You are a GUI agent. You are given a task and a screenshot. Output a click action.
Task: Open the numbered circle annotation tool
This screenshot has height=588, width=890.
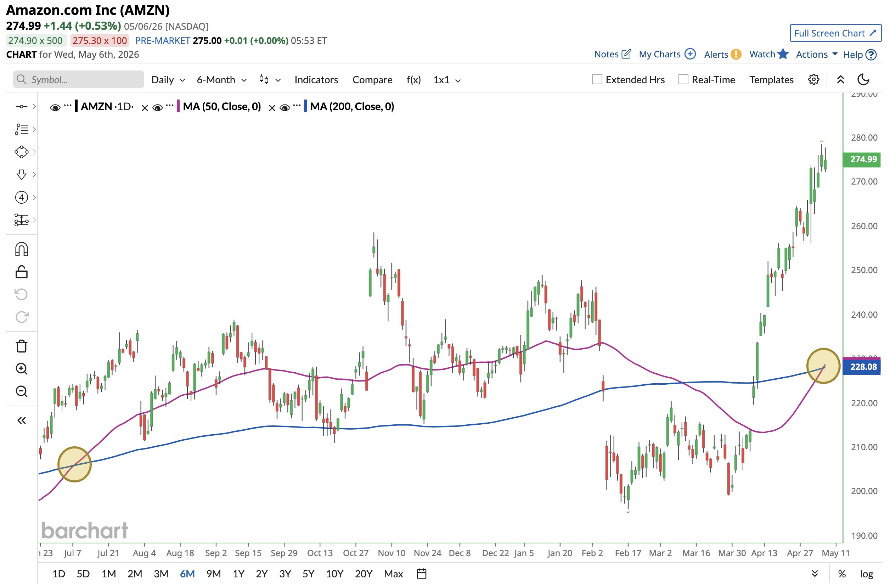(21, 197)
